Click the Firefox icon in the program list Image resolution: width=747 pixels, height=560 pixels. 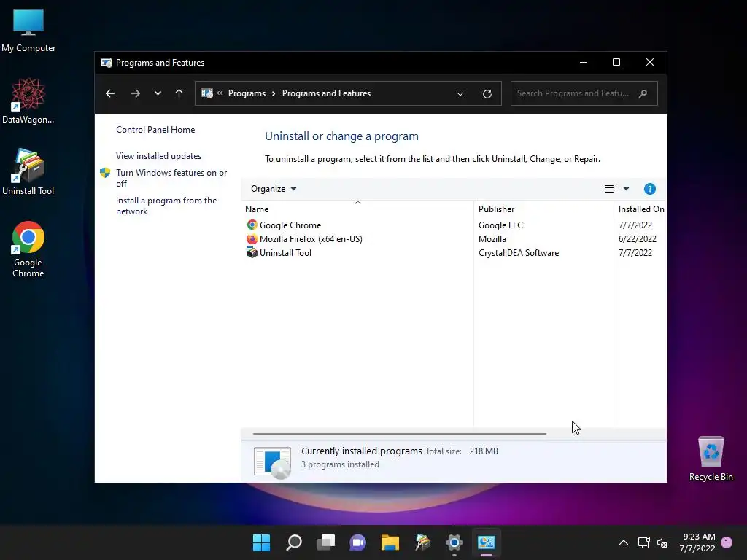[252, 238]
